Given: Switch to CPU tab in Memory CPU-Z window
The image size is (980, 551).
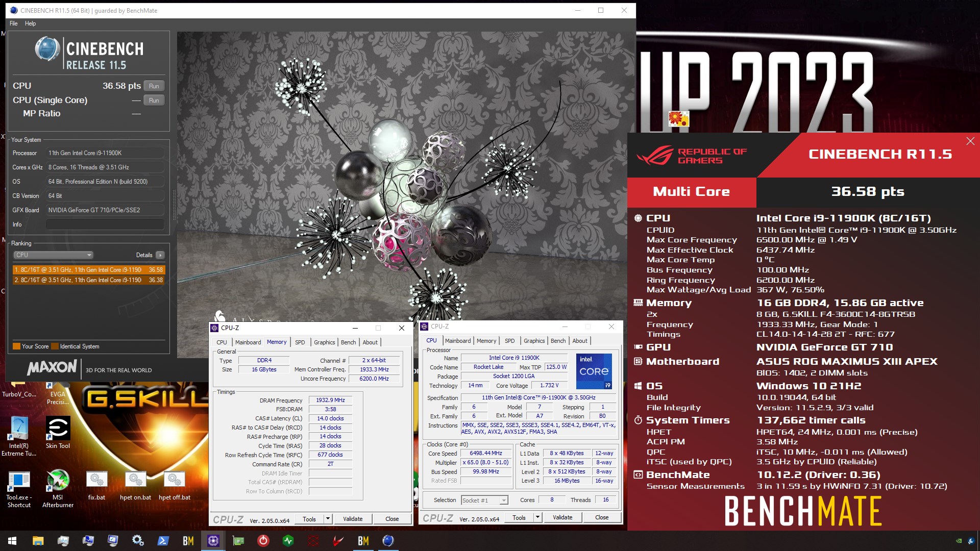Looking at the screenshot, I should 222,342.
